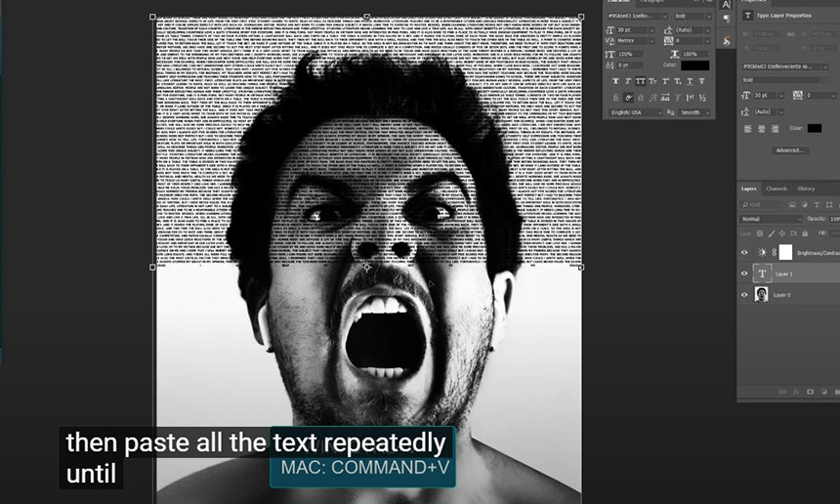Open text color swatch in Character panel
This screenshot has width=840, height=504.
pos(694,65)
